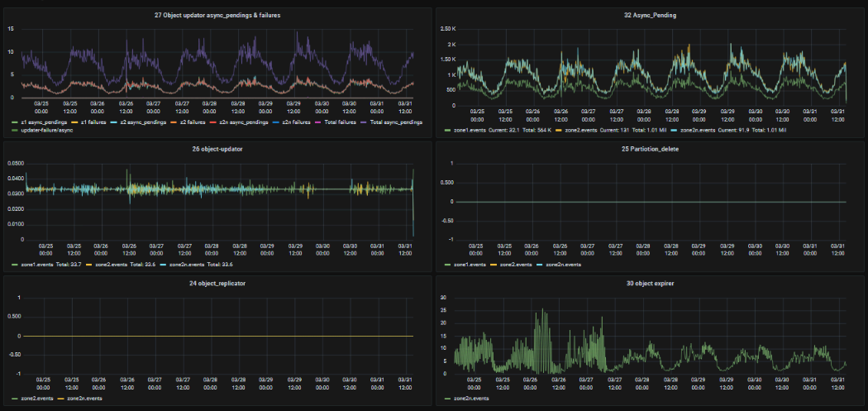
Task: Click the '25 Partiotion_delete' panel title
Action: [651, 150]
